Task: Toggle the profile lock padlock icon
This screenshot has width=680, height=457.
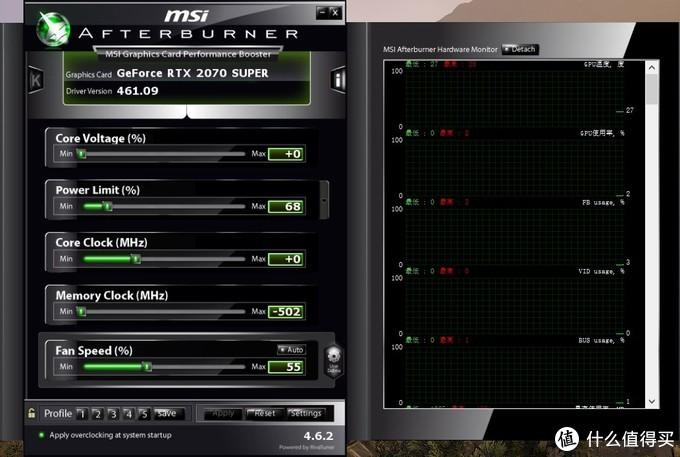Action: coord(32,413)
